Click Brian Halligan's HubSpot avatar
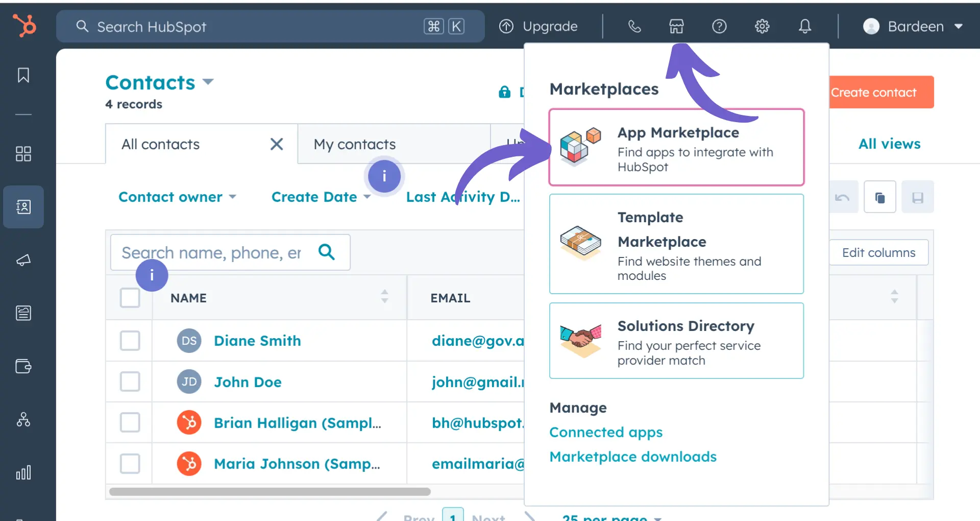The width and height of the screenshot is (980, 521). coord(189,422)
